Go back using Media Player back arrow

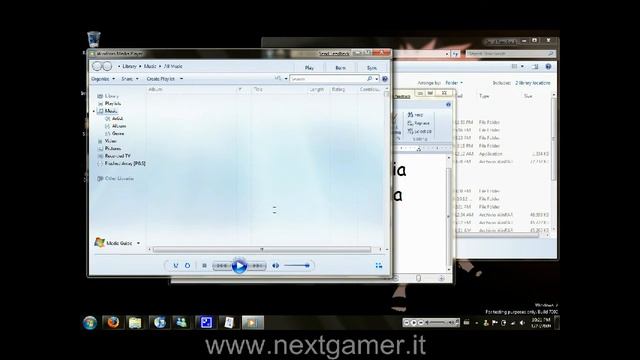(x=97, y=66)
